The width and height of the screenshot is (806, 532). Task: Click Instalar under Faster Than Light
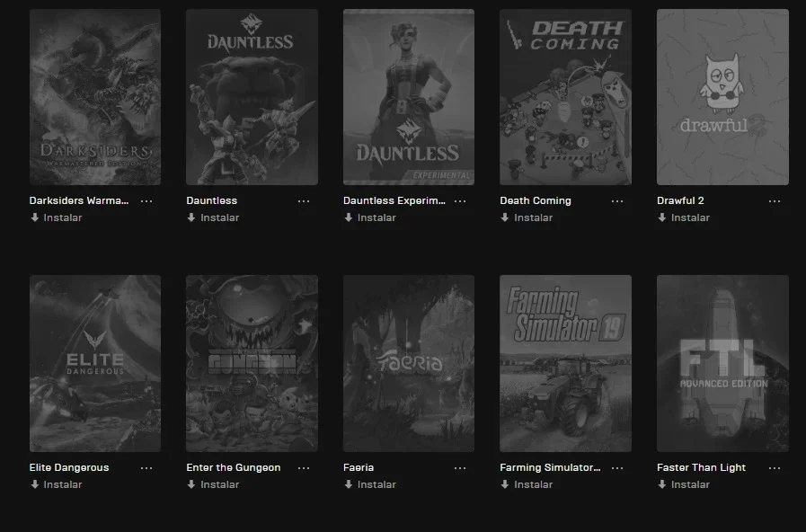click(684, 484)
